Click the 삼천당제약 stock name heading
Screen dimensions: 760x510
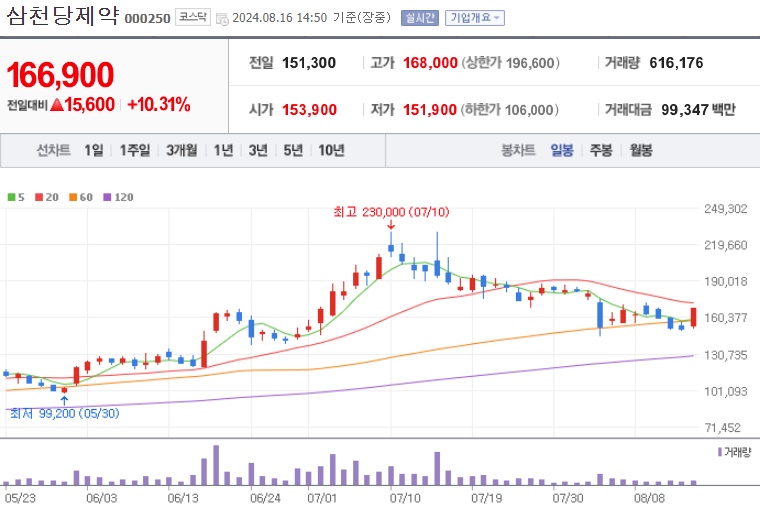63,16
